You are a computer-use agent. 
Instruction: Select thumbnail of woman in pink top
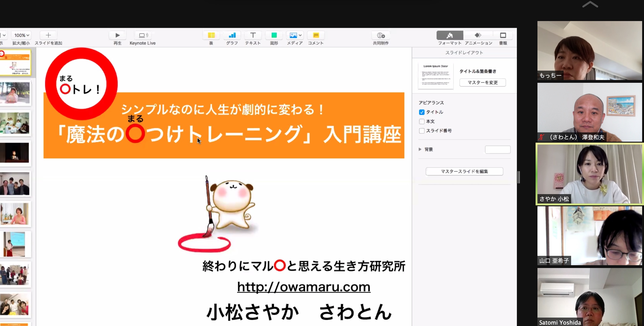tap(15, 214)
